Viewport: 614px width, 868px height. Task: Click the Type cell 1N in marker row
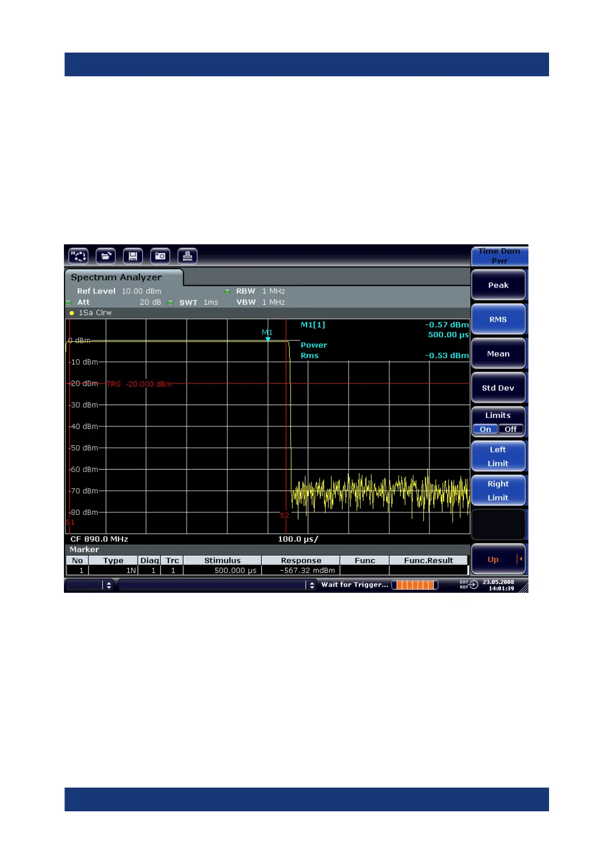point(113,571)
